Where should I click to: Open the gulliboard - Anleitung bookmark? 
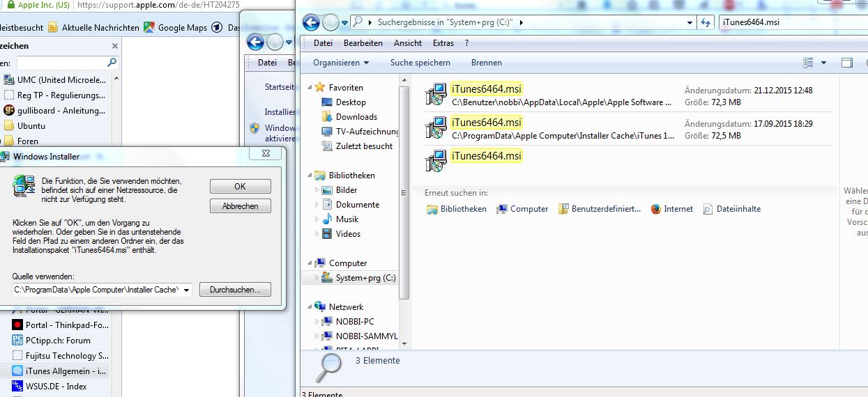(x=55, y=111)
